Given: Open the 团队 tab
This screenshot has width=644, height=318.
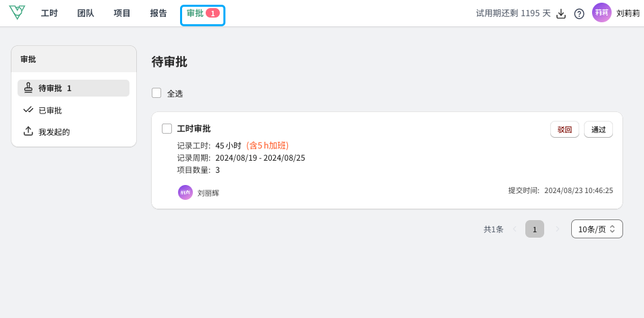Looking at the screenshot, I should pos(86,13).
